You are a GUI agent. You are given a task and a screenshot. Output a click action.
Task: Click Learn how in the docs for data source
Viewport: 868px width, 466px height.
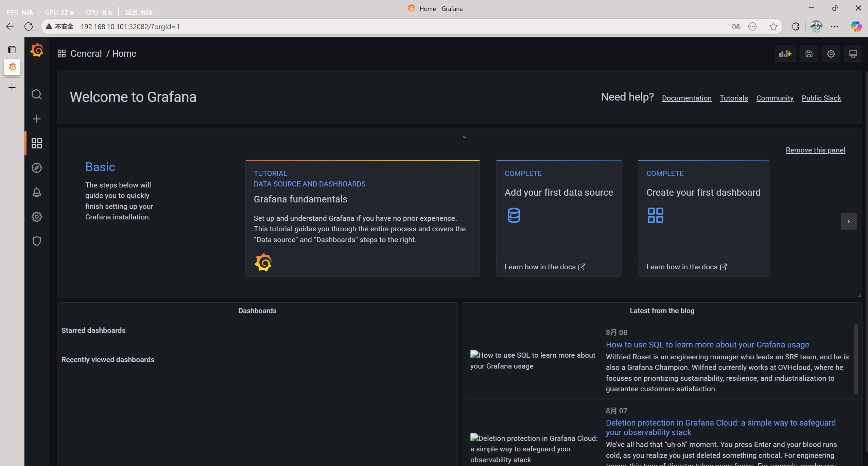tap(544, 267)
